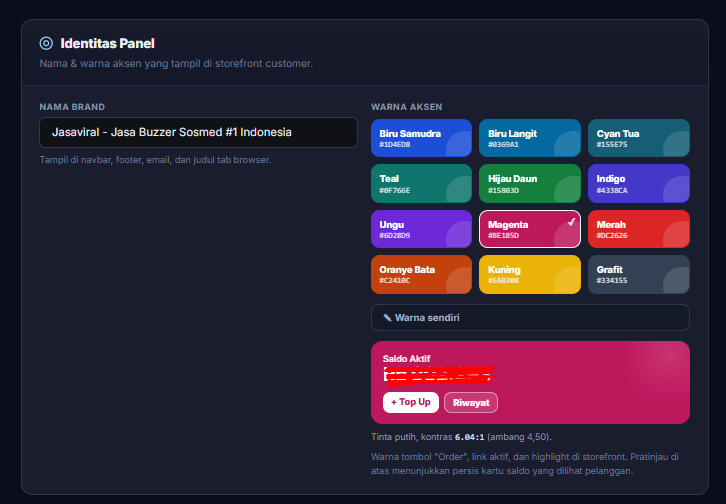Pick the Ungu color swatch
This screenshot has height=504, width=726.
pos(421,229)
